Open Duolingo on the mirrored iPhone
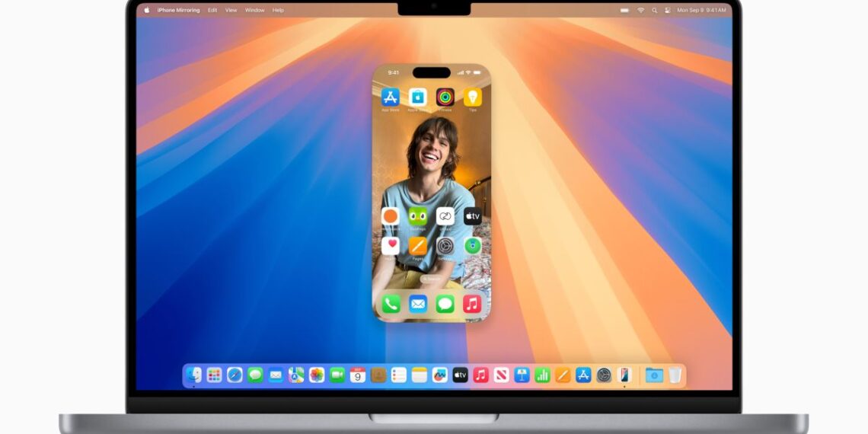 418,216
